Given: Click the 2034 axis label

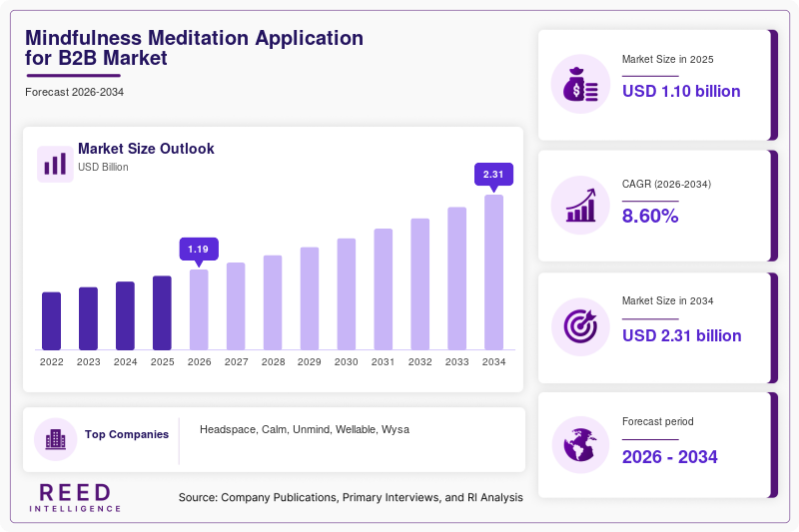Looking at the screenshot, I should (493, 362).
